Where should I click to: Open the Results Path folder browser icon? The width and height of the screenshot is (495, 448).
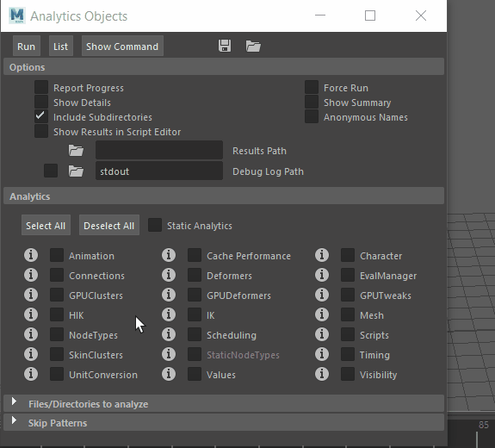pyautogui.click(x=76, y=151)
